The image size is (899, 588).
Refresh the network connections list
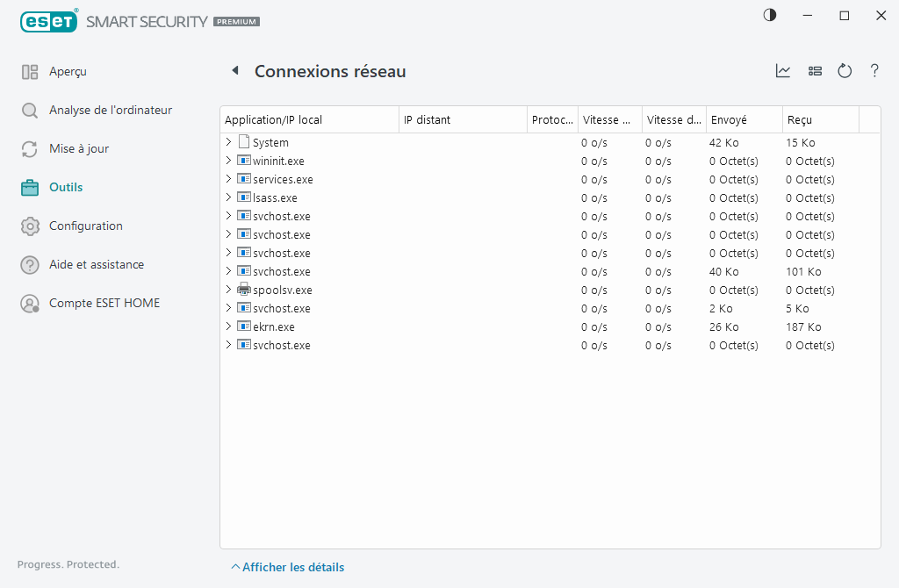click(845, 71)
